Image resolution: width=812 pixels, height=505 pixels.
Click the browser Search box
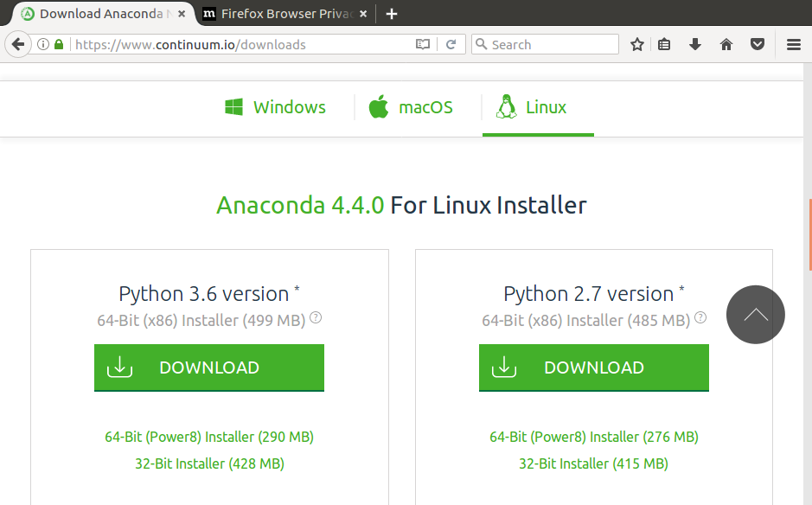[x=545, y=45]
